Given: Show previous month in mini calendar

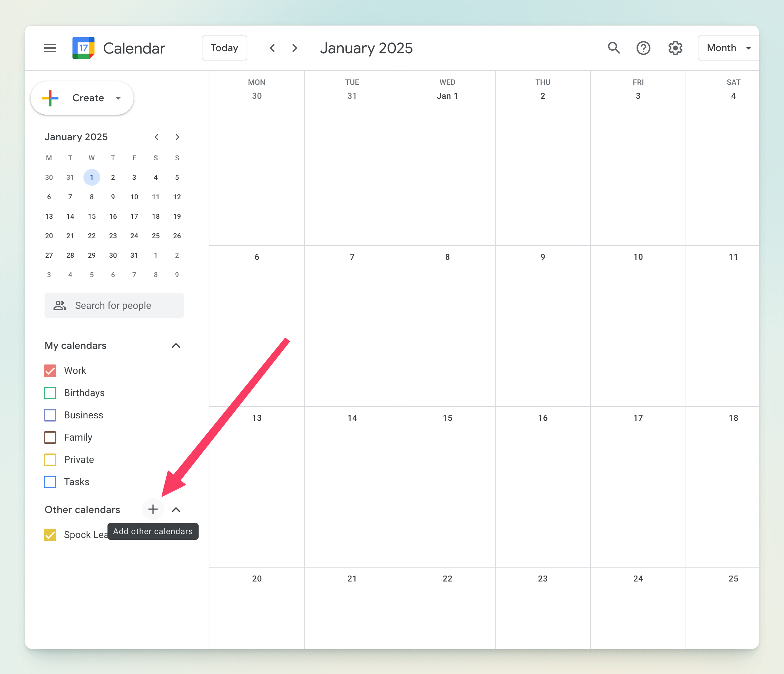Looking at the screenshot, I should click(156, 137).
